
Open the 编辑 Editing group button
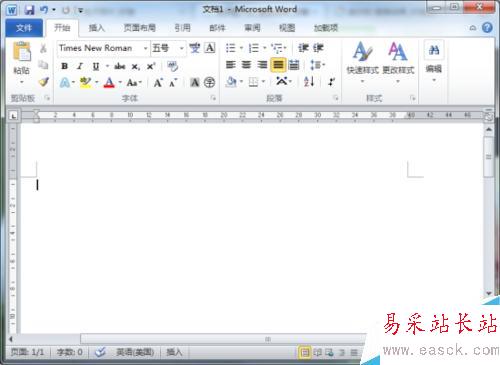434,62
